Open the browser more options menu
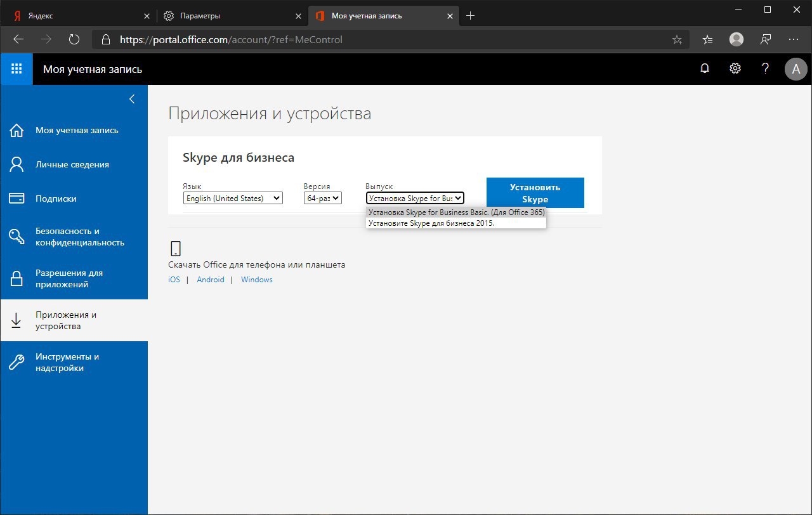The image size is (812, 515). tap(794, 39)
